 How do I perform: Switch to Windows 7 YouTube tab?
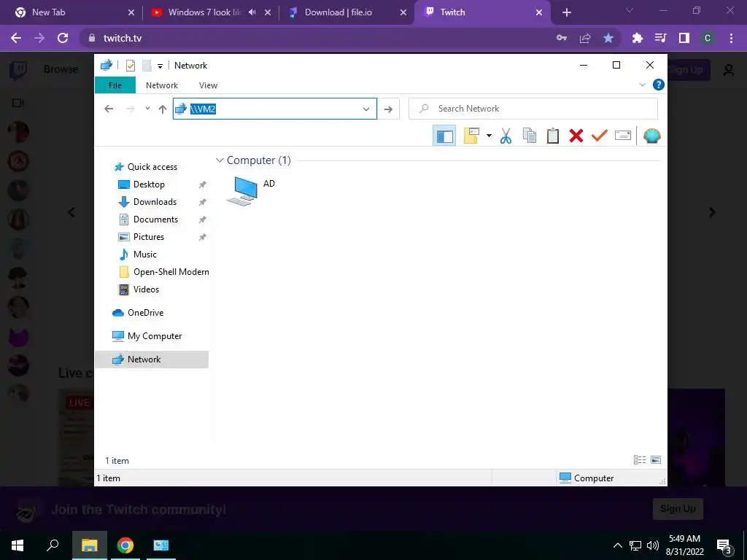click(x=205, y=12)
